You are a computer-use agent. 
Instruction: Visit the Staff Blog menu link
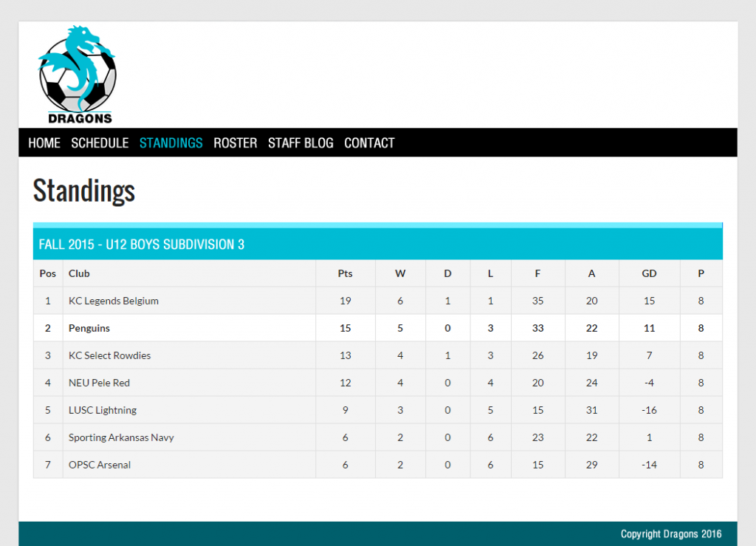tap(301, 143)
